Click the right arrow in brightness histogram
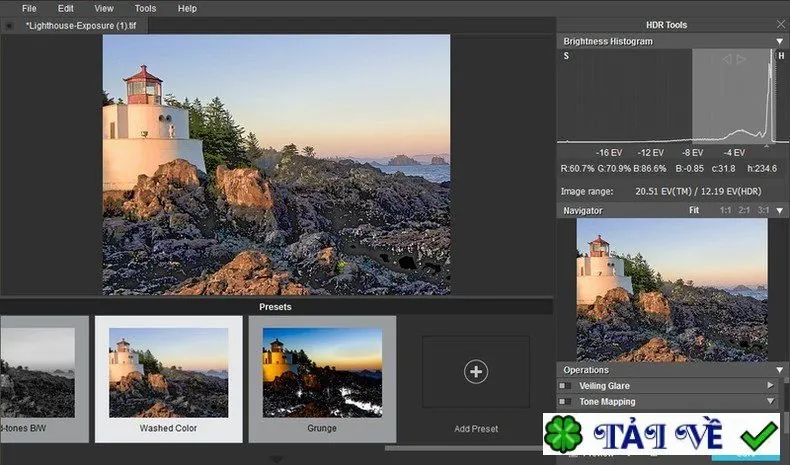 point(741,59)
